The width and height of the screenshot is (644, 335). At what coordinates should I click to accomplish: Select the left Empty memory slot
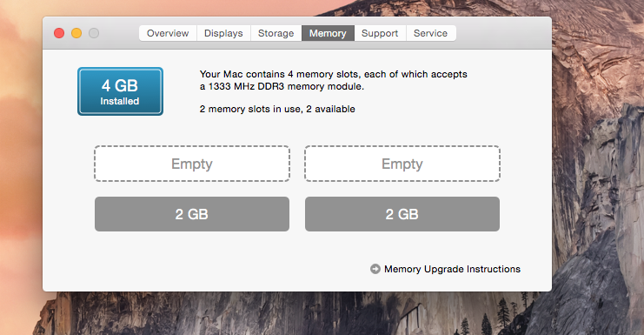[x=192, y=164]
